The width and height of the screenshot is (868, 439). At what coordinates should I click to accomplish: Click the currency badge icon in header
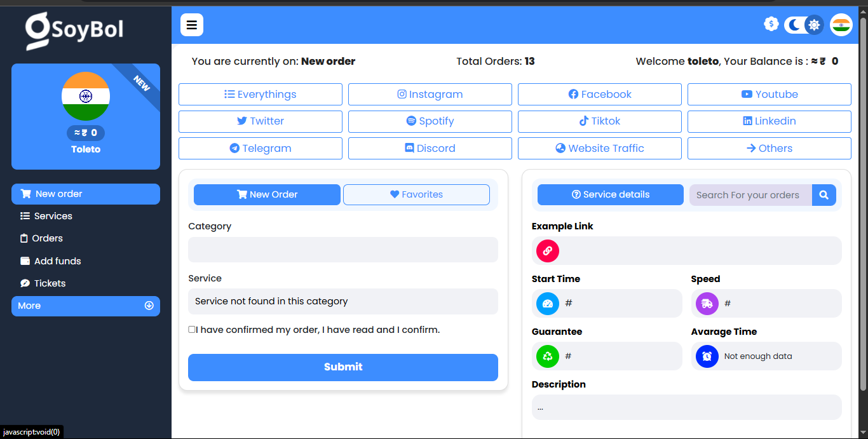771,24
